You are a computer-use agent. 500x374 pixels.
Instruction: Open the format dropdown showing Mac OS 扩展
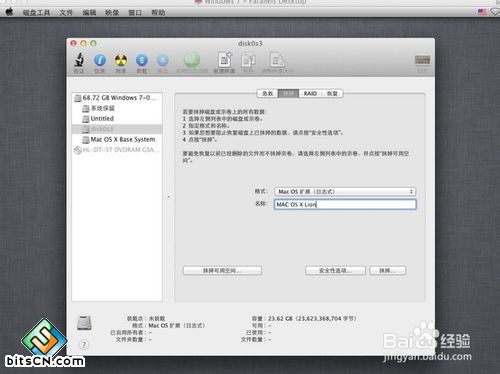click(x=345, y=191)
